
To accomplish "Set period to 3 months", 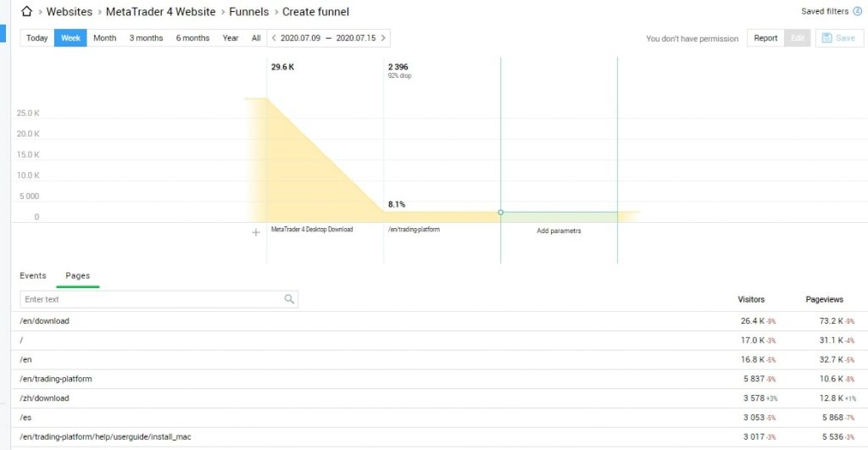I will coord(146,37).
